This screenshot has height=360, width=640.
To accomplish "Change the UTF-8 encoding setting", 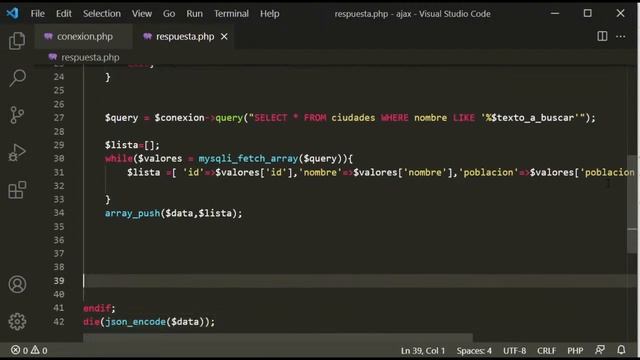I will coord(514,351).
